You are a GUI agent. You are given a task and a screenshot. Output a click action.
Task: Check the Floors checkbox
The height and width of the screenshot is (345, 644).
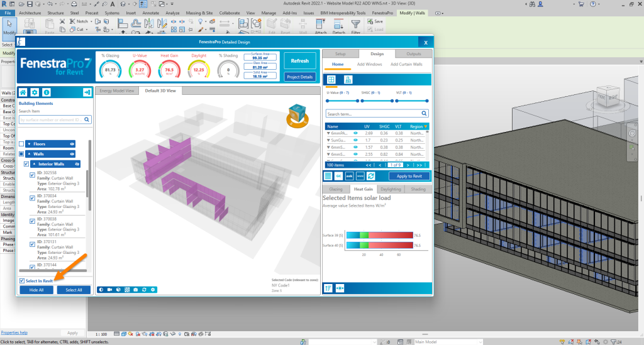(x=21, y=144)
